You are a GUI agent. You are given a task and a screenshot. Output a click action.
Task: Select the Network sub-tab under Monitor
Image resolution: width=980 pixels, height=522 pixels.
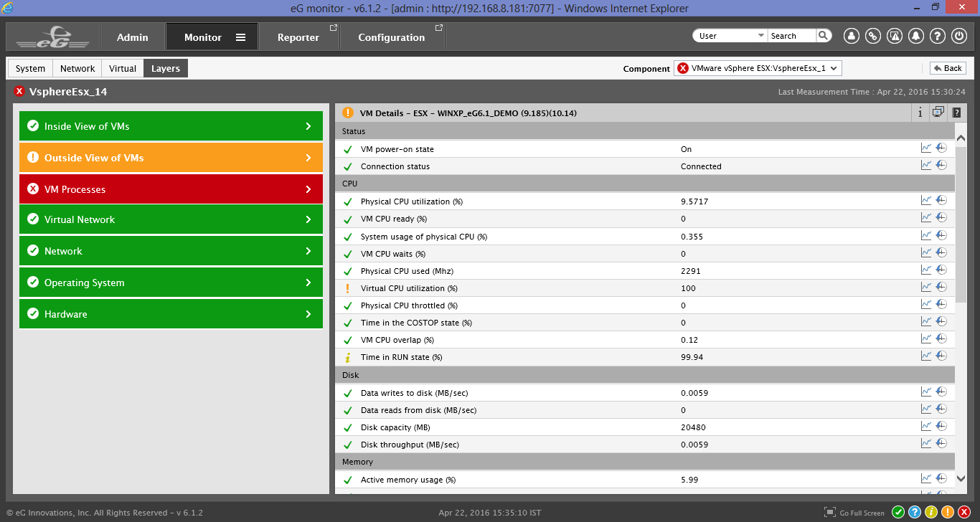(77, 68)
